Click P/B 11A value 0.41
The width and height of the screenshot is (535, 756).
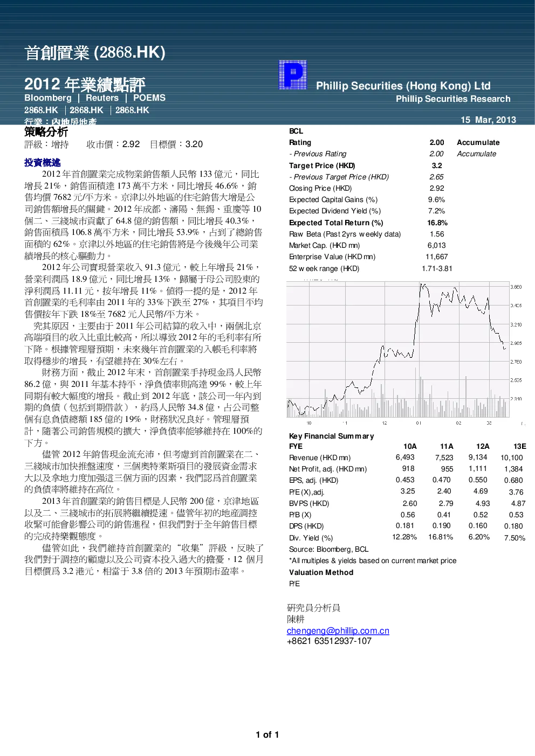[444, 515]
